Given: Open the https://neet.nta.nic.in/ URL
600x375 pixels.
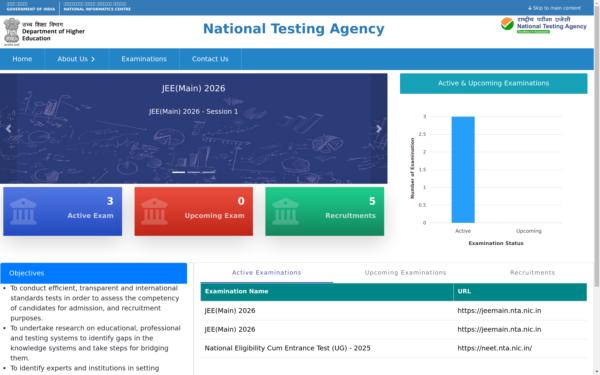Looking at the screenshot, I should click(494, 348).
